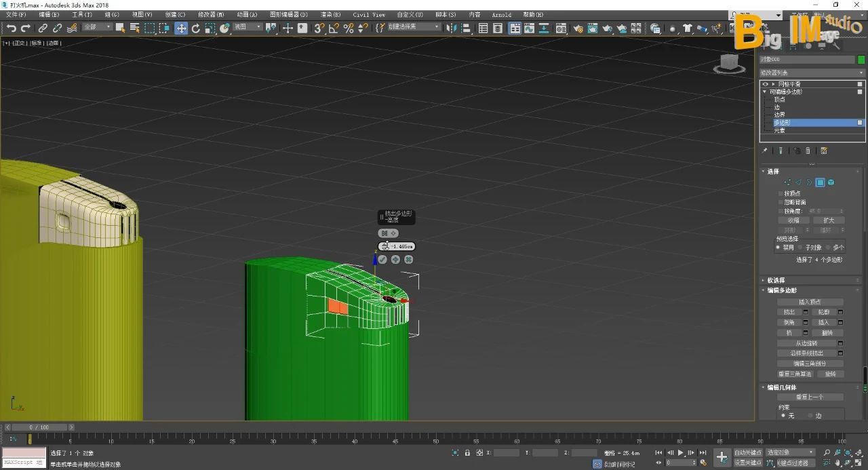Open the 修改器(M) menu
The width and height of the screenshot is (868, 470).
pos(210,14)
